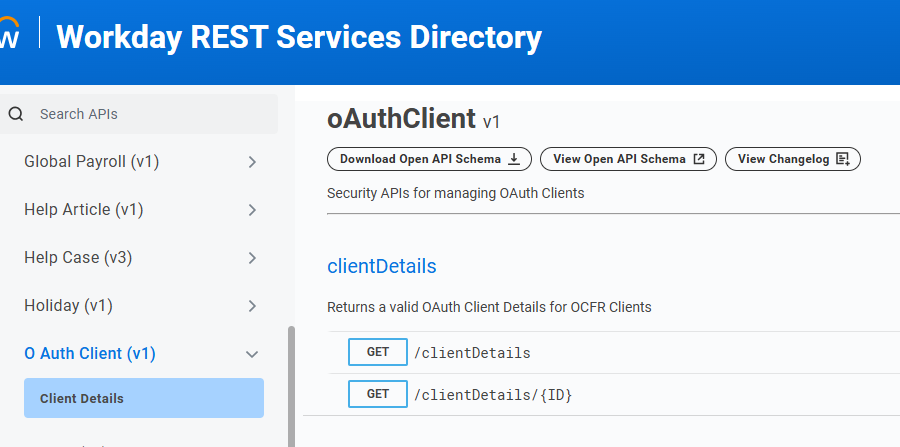Open the /clientDetails/{ID} endpoint row
The height and width of the screenshot is (447, 900).
tap(614, 394)
